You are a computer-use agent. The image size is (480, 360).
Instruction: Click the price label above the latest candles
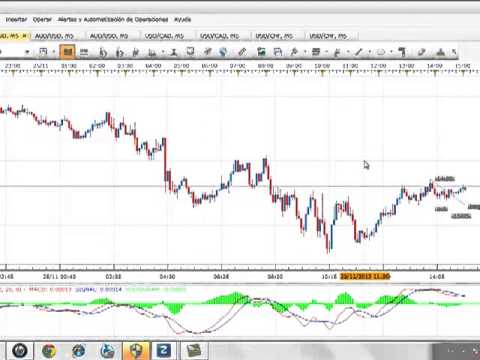click(x=445, y=179)
